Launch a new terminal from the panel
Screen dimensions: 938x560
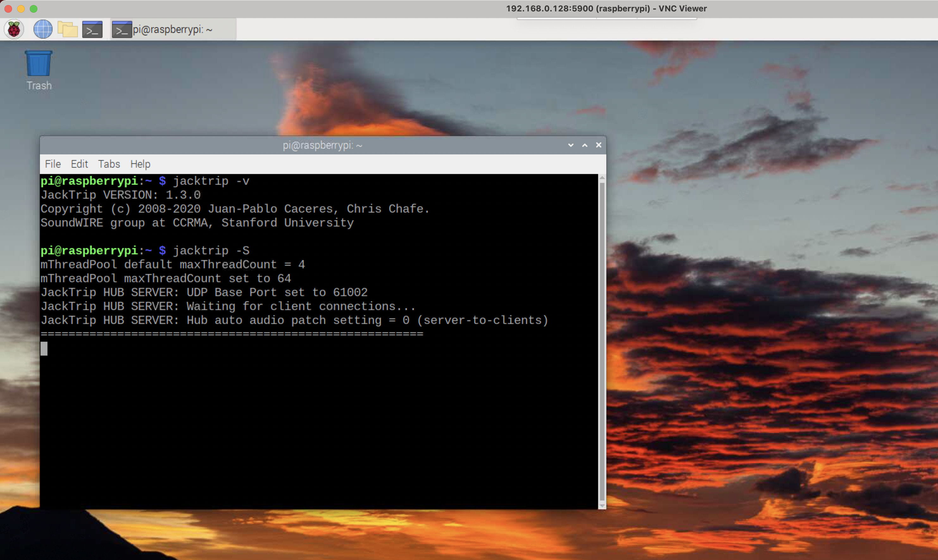[92, 29]
